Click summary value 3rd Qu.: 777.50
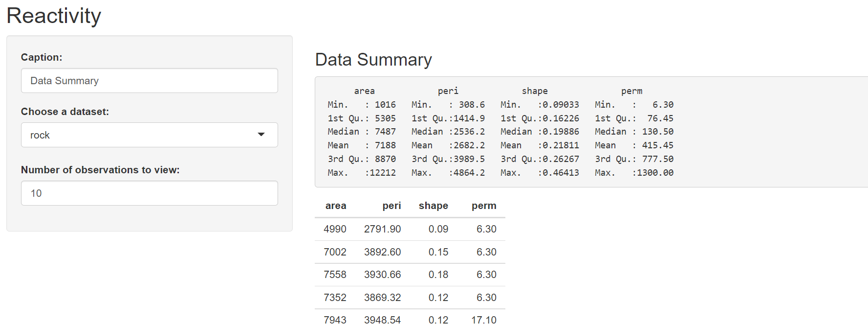Viewport: 868px width, 325px height. coord(634,159)
